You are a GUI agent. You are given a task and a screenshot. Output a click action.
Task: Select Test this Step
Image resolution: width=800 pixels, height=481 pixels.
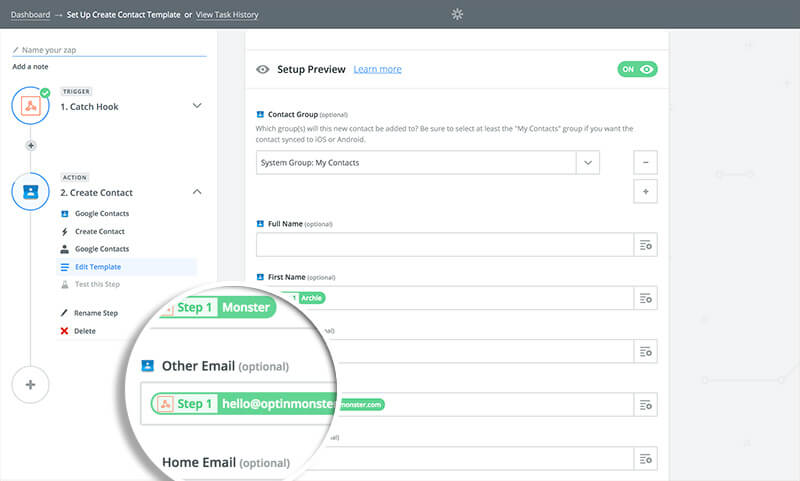pos(97,285)
